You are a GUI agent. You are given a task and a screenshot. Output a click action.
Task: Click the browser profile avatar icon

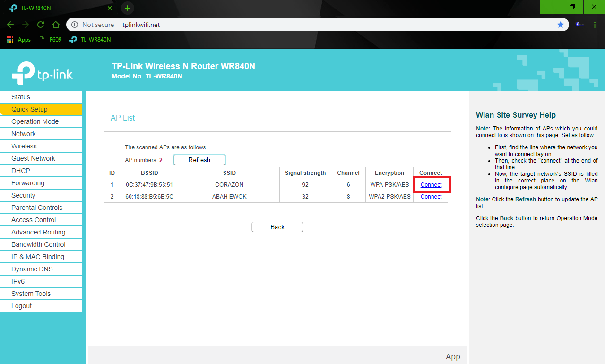[579, 25]
